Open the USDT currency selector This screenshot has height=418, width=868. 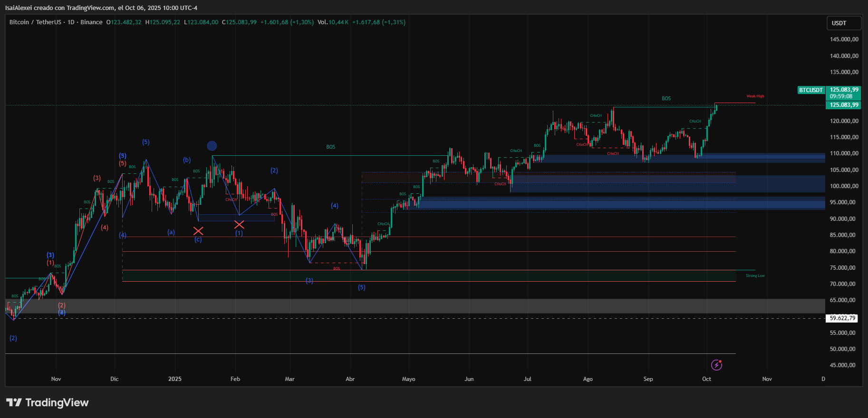[843, 23]
